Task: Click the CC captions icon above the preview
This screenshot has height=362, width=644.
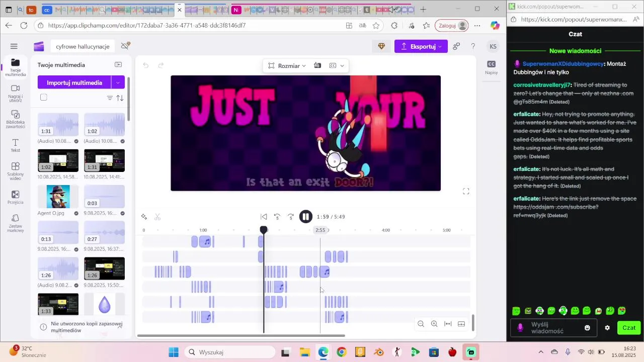Action: click(333, 65)
